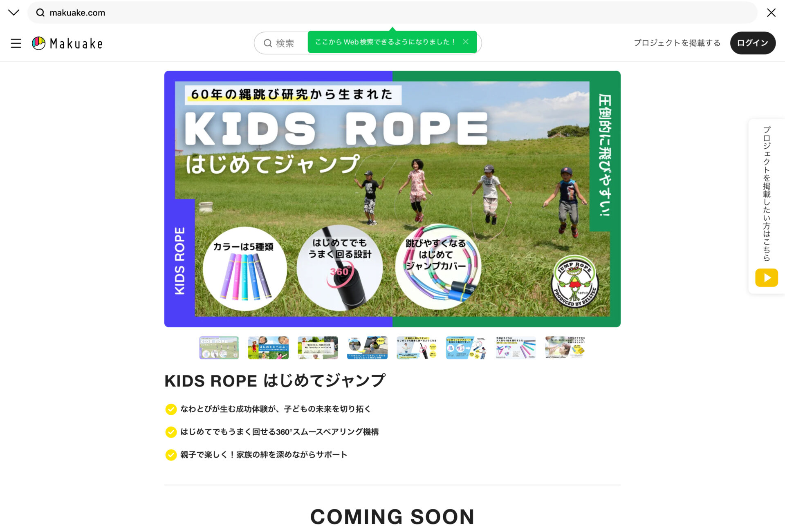The width and height of the screenshot is (785, 532).
Task: Click the ログイン button
Action: pyautogui.click(x=753, y=43)
